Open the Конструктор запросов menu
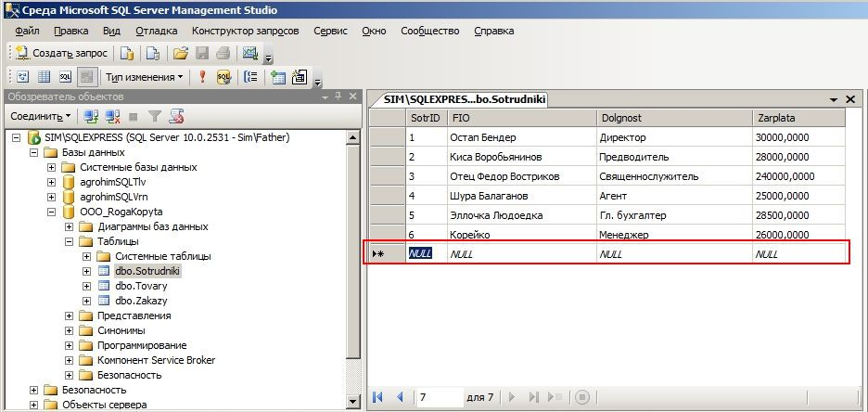Screen dimensions: 868x412 click(245, 31)
